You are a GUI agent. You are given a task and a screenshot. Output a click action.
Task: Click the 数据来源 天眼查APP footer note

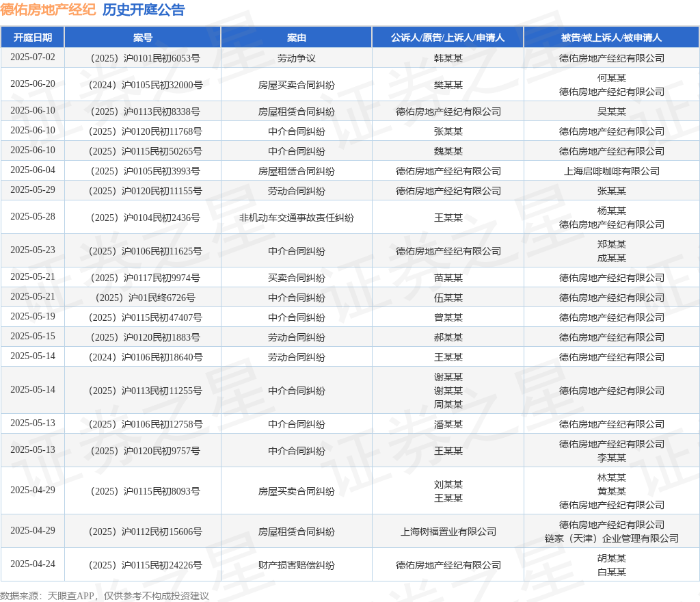[x=105, y=596]
